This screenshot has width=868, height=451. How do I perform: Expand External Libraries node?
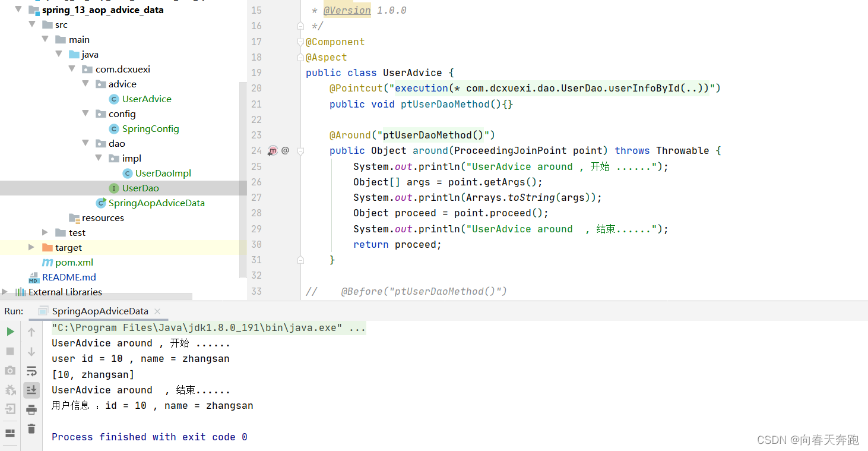coord(5,292)
